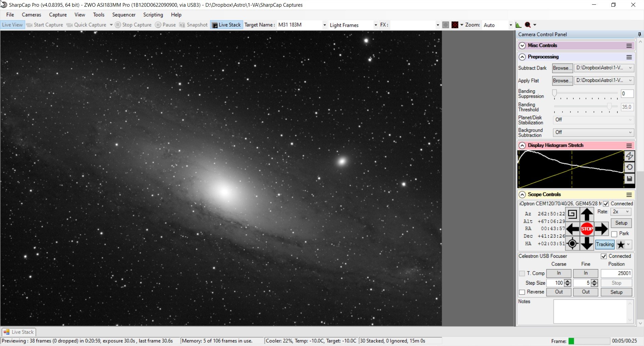
Task: Save the histogram stretch with the floppy disk icon
Action: tap(629, 179)
